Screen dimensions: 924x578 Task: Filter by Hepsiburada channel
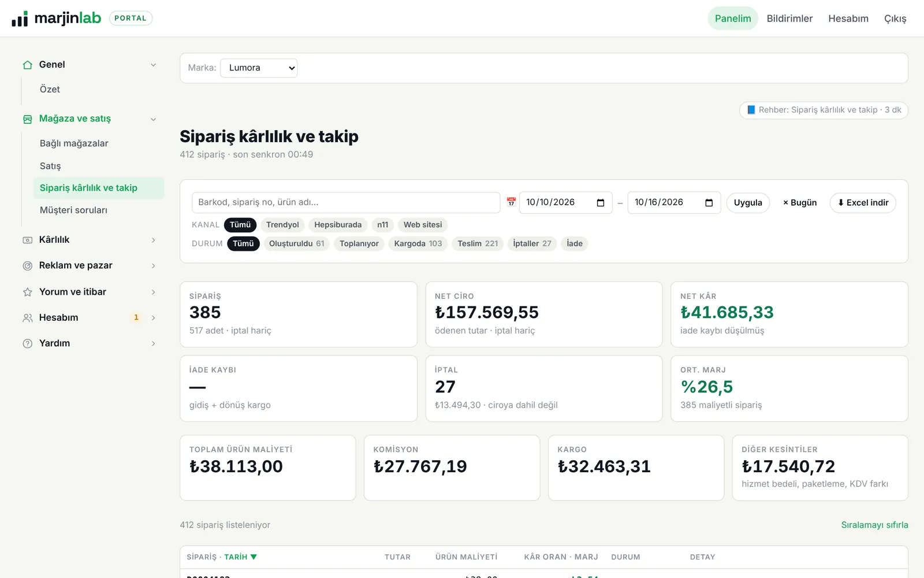pos(338,225)
